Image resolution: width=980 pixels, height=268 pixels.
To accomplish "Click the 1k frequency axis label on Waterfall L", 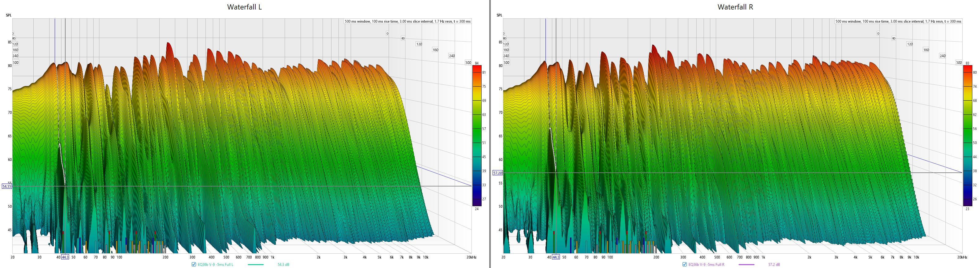I will click(272, 257).
